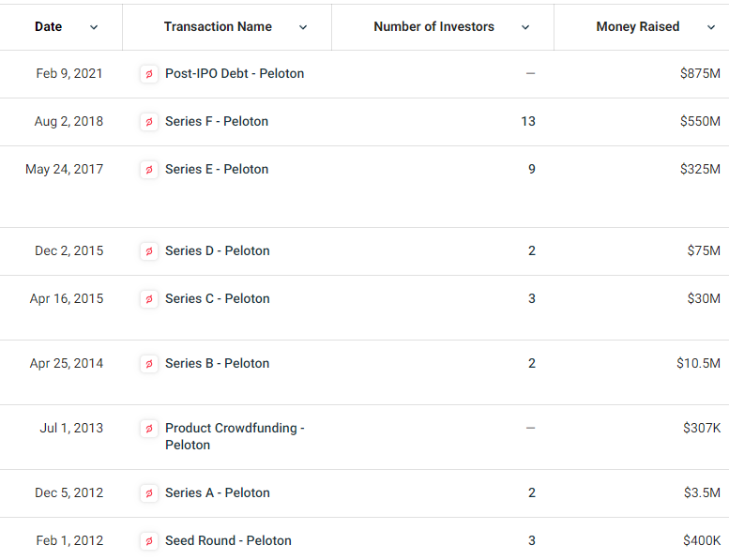Select the date Aug 2, 2018

(68, 121)
